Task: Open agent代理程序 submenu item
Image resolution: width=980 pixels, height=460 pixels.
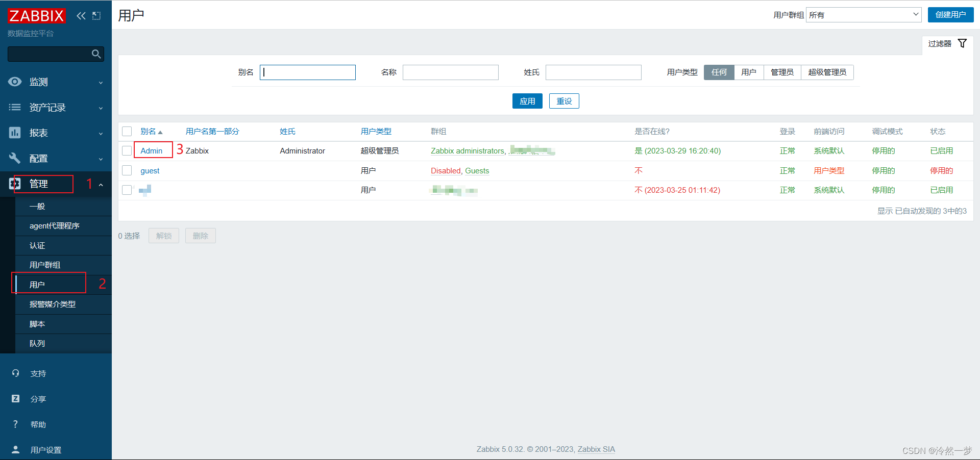Action: 63,226
